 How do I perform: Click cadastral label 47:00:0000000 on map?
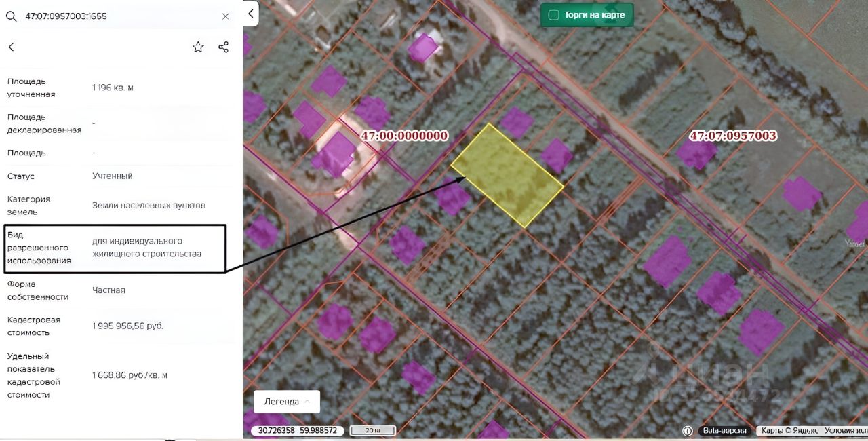[x=404, y=136]
